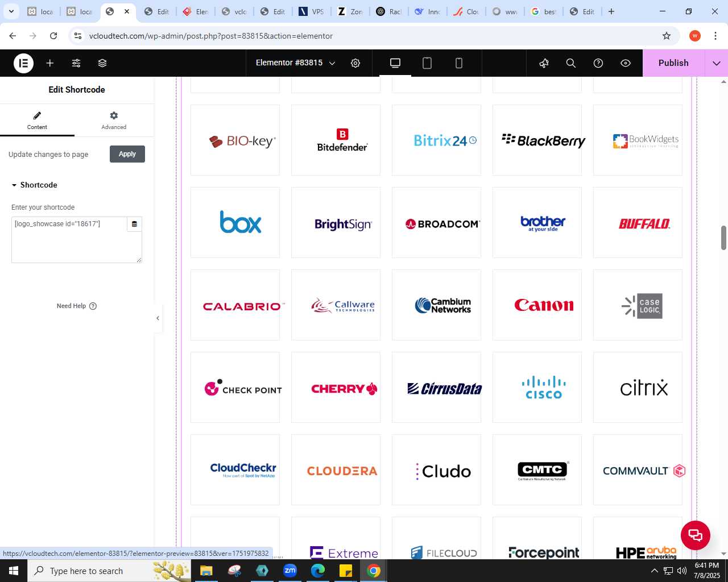
Task: Open the Add Element plus icon
Action: [50, 63]
